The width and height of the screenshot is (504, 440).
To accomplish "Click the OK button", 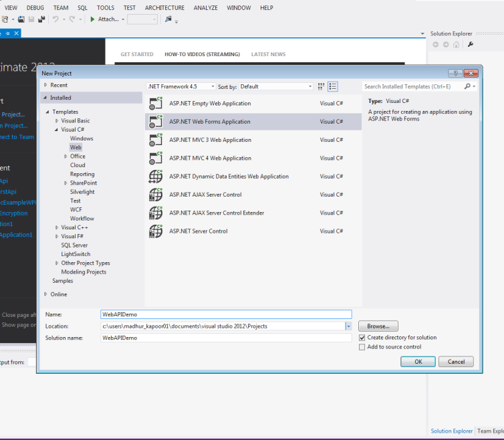I will tap(418, 362).
